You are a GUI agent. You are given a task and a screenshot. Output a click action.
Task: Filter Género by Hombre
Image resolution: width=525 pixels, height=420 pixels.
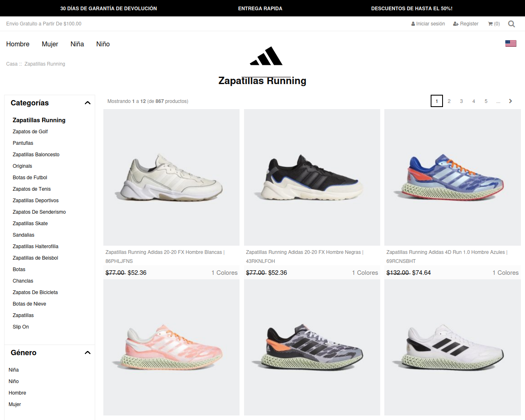[x=17, y=393]
